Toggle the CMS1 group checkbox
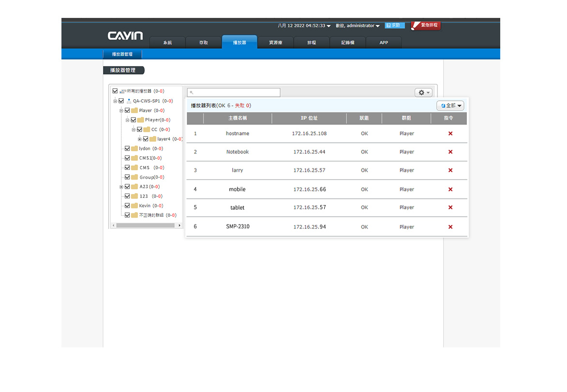Viewport: 567px width, 392px height. click(127, 158)
